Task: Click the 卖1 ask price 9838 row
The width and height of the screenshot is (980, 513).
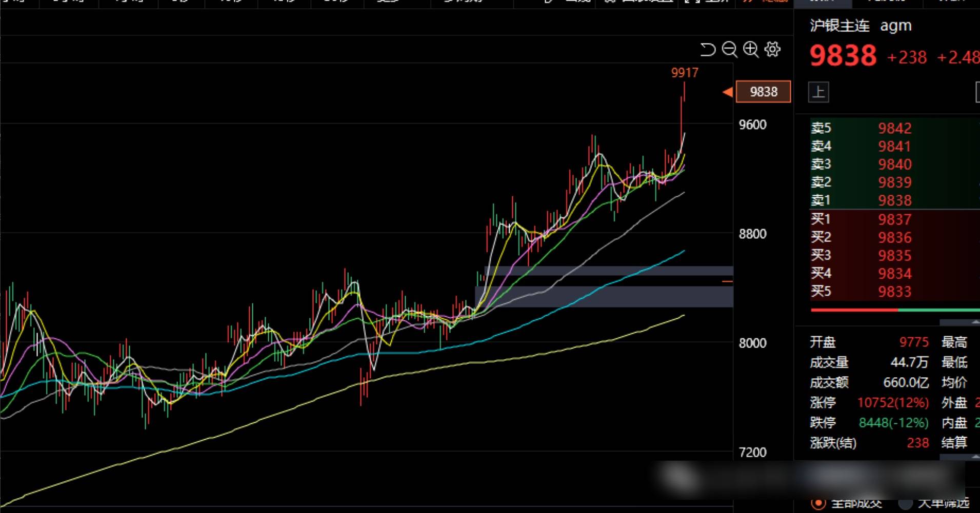Action: coord(894,200)
